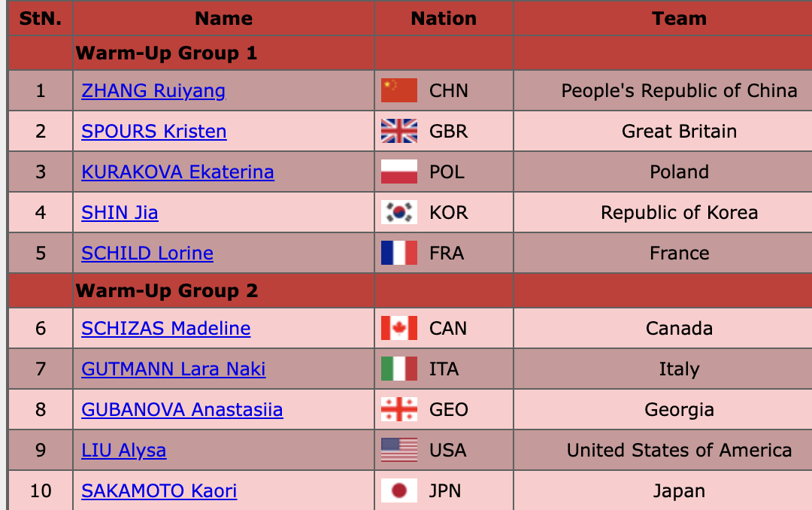Click the Poland flag icon
This screenshot has width=812, height=510.
coord(398,172)
